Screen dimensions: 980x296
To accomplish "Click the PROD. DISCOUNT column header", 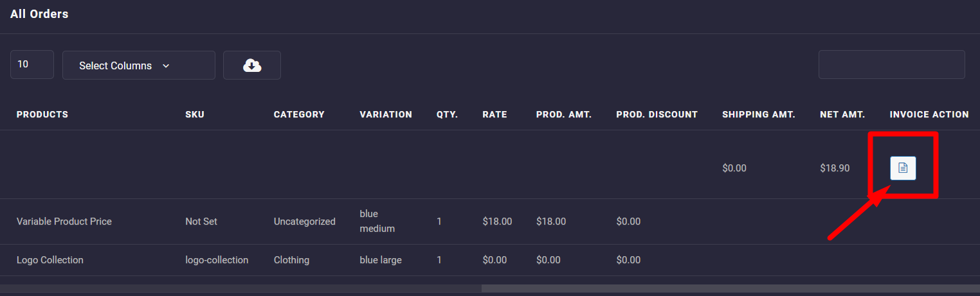I will pos(657,115).
